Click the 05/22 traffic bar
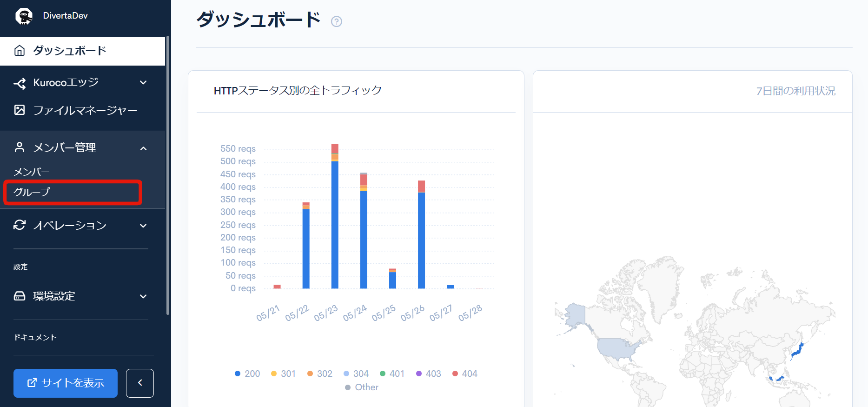This screenshot has width=868, height=407. tap(306, 246)
